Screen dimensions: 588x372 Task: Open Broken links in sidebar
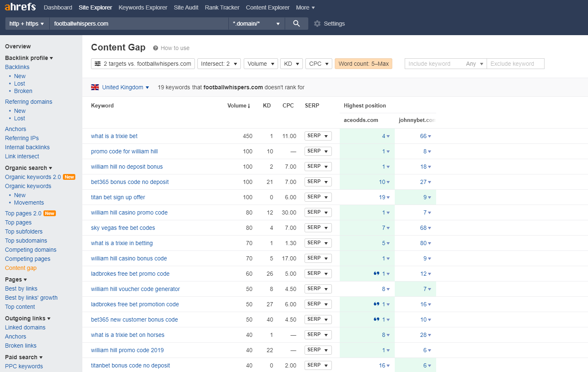coord(21,346)
